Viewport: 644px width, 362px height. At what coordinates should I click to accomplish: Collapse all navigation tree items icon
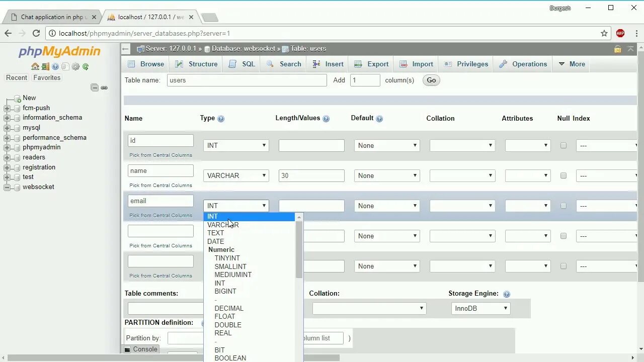95,87
